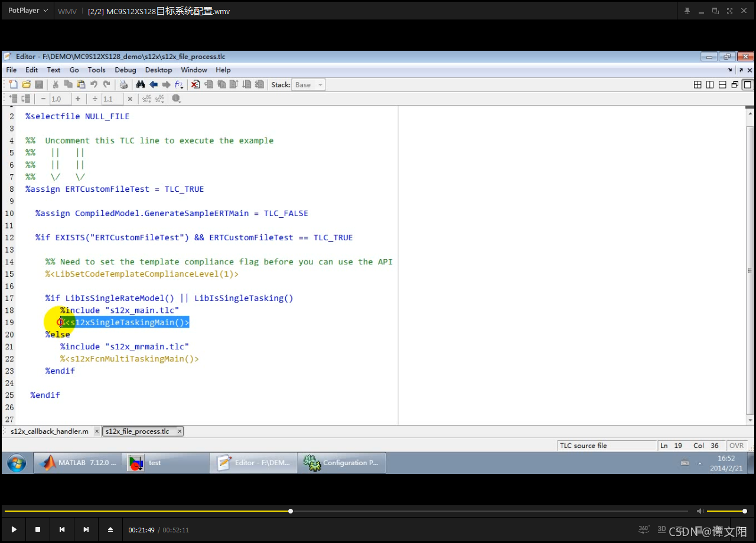Switch to s12x_file_process.tlc tab
This screenshot has width=756, height=543.
click(x=137, y=431)
